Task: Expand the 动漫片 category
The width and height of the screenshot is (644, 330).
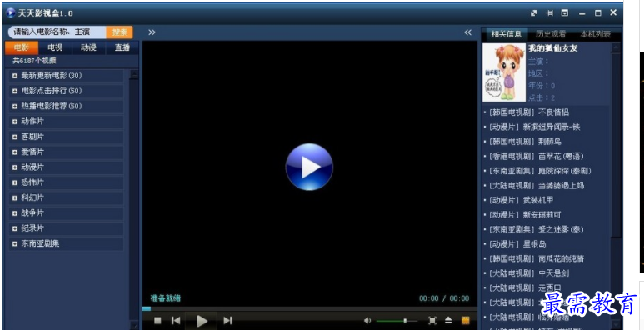Action: tap(66, 167)
